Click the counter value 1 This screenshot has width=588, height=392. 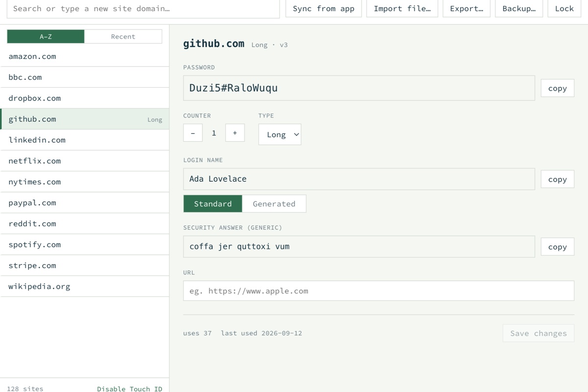214,133
